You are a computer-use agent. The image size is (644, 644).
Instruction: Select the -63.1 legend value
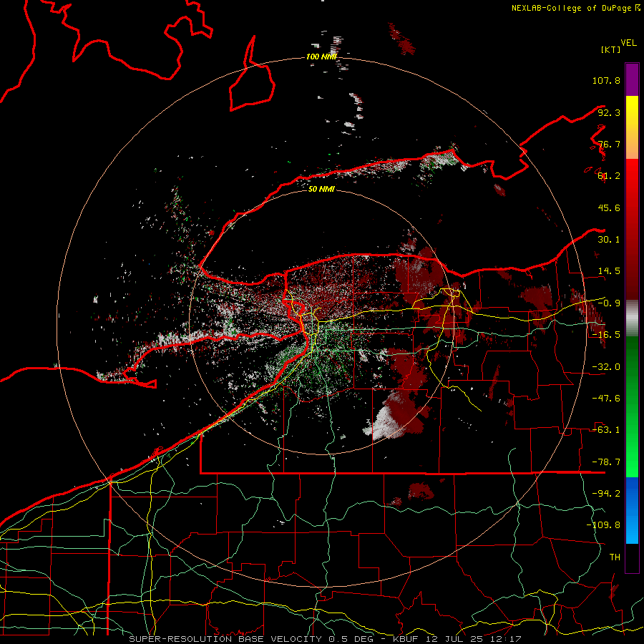(x=606, y=430)
